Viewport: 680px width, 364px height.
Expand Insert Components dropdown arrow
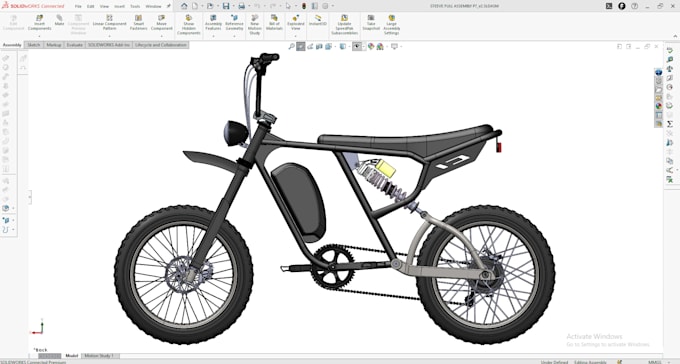39,36
